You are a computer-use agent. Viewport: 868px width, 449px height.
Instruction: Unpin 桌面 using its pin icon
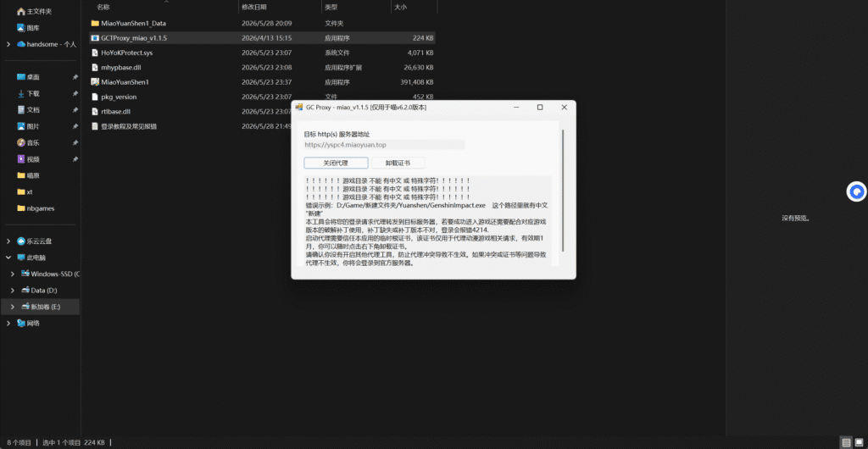click(x=75, y=77)
